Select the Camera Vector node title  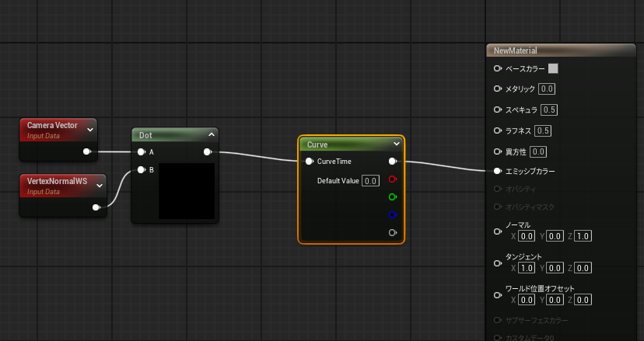[x=52, y=125]
